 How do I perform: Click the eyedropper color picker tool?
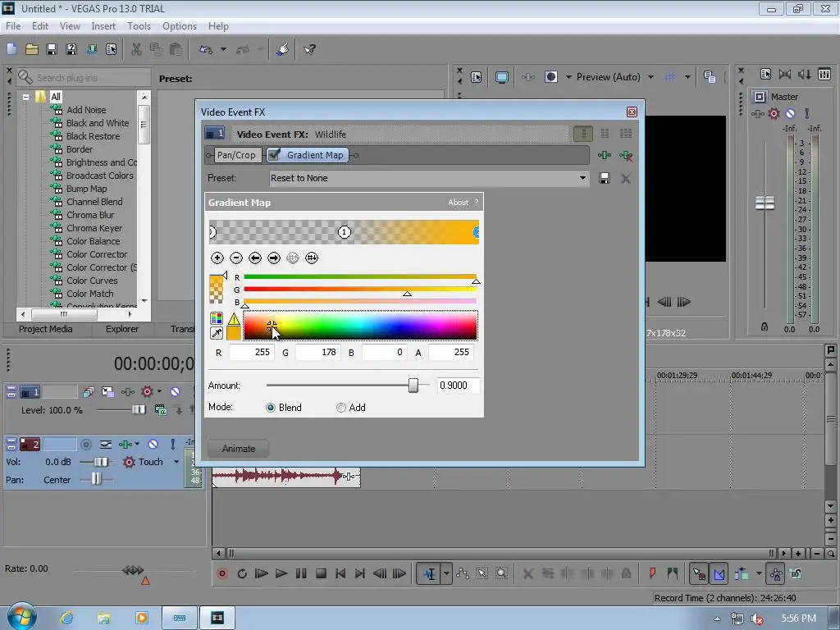(217, 333)
